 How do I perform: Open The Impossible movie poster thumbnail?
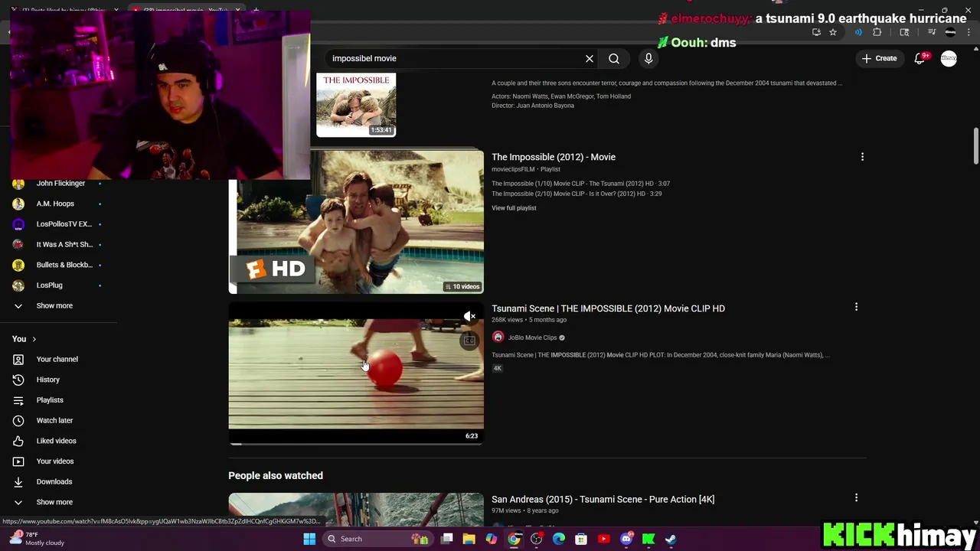click(x=356, y=105)
